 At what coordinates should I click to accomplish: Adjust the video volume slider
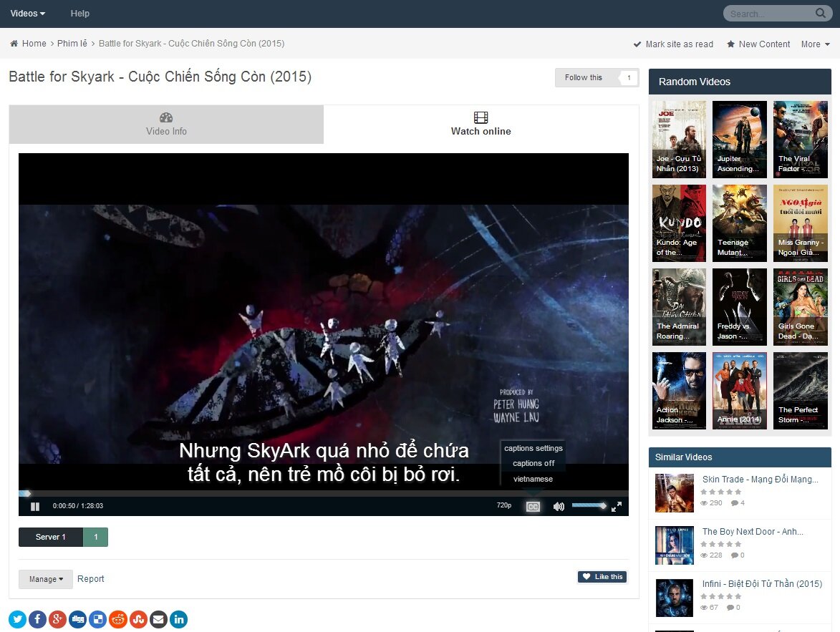coord(589,505)
